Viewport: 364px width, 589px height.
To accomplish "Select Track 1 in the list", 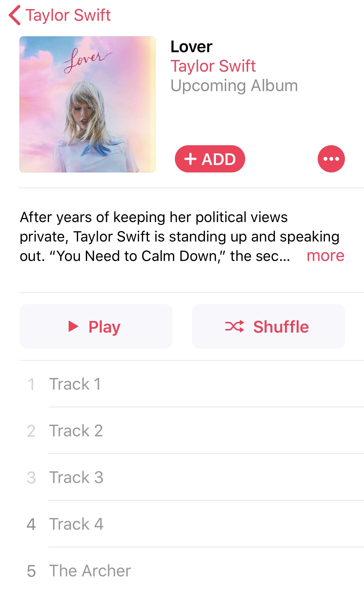I will [x=192, y=384].
